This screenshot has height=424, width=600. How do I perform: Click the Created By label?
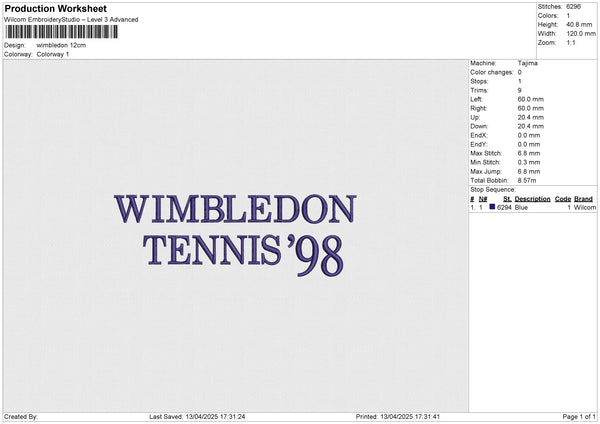tap(21, 416)
